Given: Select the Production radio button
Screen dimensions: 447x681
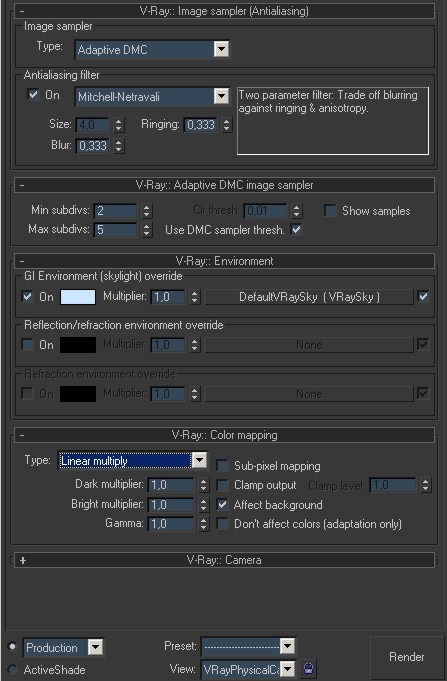Looking at the screenshot, I should 13,647.
